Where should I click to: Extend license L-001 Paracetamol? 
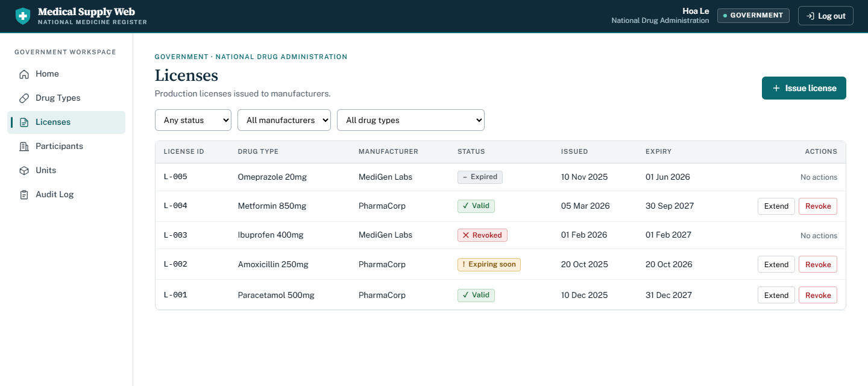pos(776,295)
